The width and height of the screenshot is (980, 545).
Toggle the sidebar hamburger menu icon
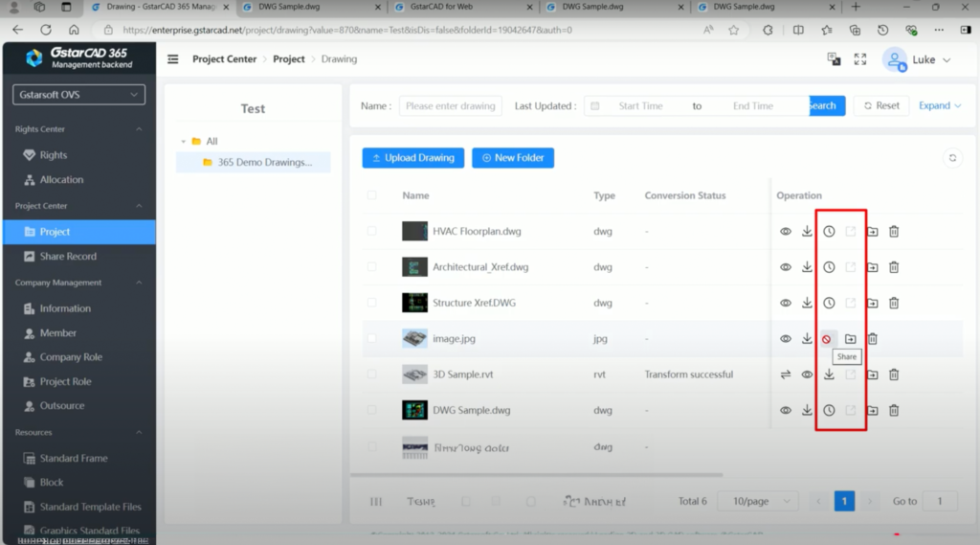click(x=173, y=59)
